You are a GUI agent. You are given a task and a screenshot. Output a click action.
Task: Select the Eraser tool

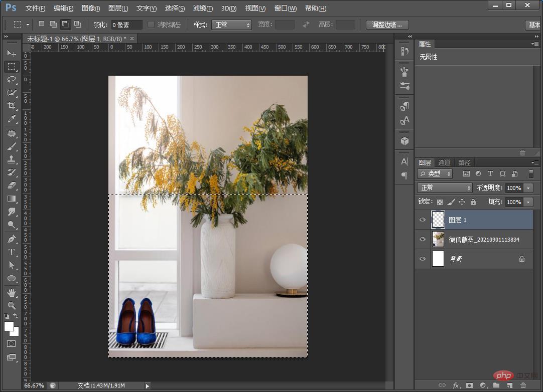12,185
